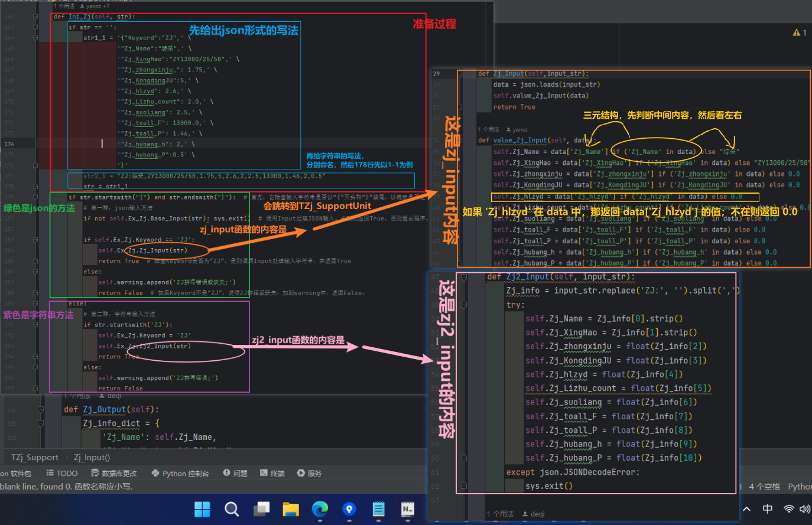Image resolution: width=812 pixels, height=525 pixels.
Task: Click author hint 'yansz +1'
Action: click(95, 6)
